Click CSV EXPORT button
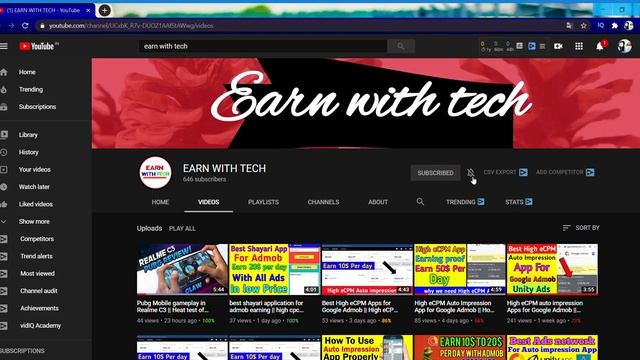640x360 pixels. 505,172
